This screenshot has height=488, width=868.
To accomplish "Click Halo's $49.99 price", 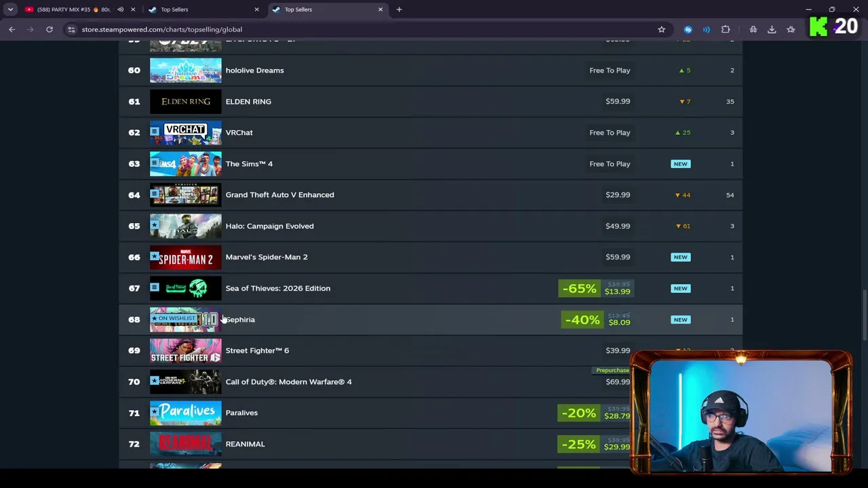I will 618,226.
